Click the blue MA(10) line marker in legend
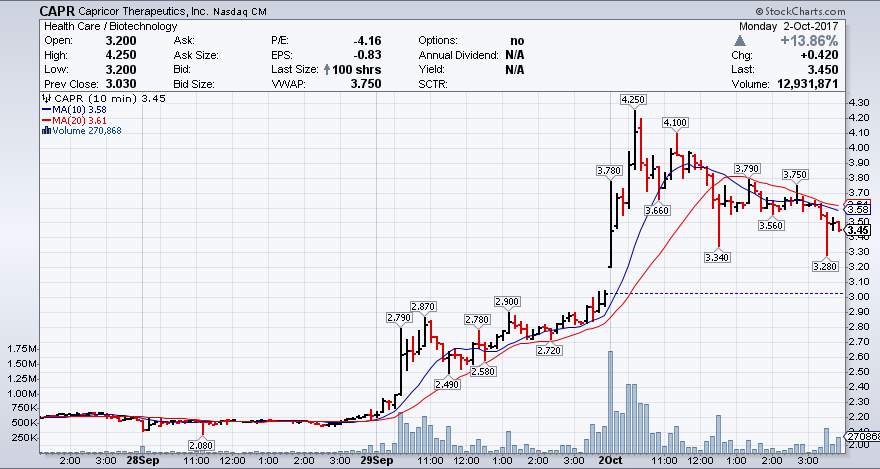This screenshot has height=469, width=880. pos(45,110)
